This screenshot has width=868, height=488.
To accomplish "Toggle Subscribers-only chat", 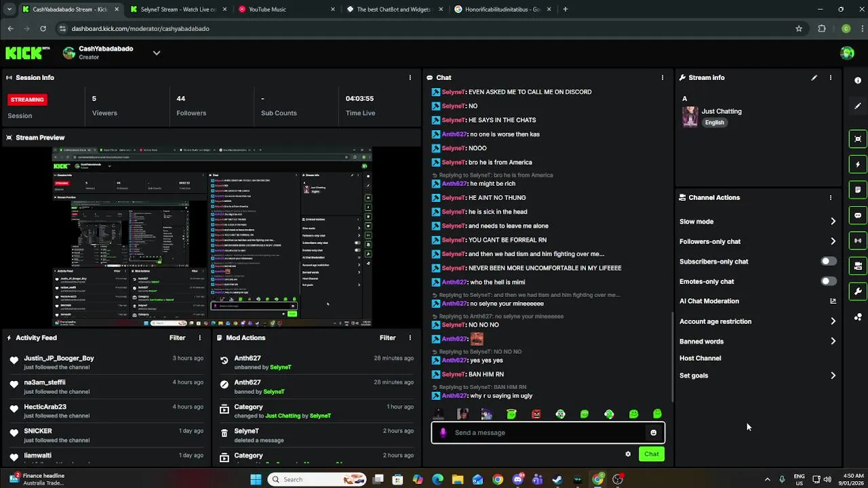I will 828,261.
